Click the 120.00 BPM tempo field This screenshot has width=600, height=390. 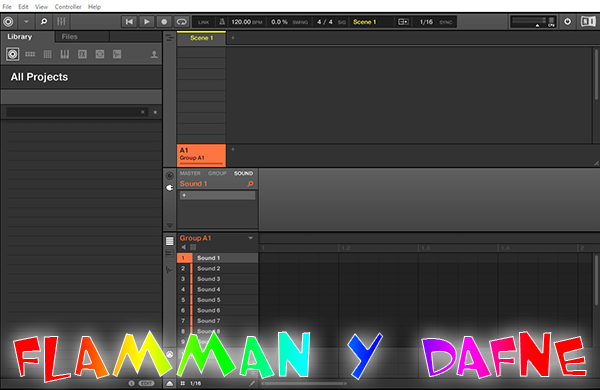246,22
